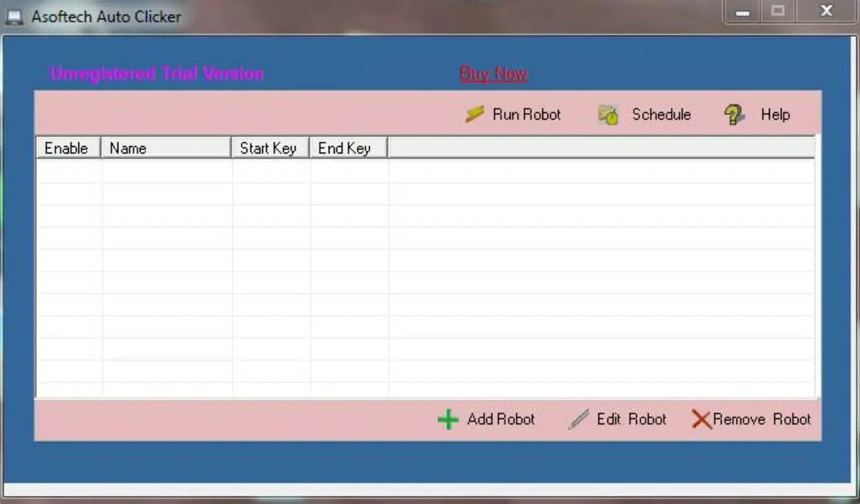Minimize the Asoftech Auto Clicker window
The width and height of the screenshot is (860, 504).
743,11
